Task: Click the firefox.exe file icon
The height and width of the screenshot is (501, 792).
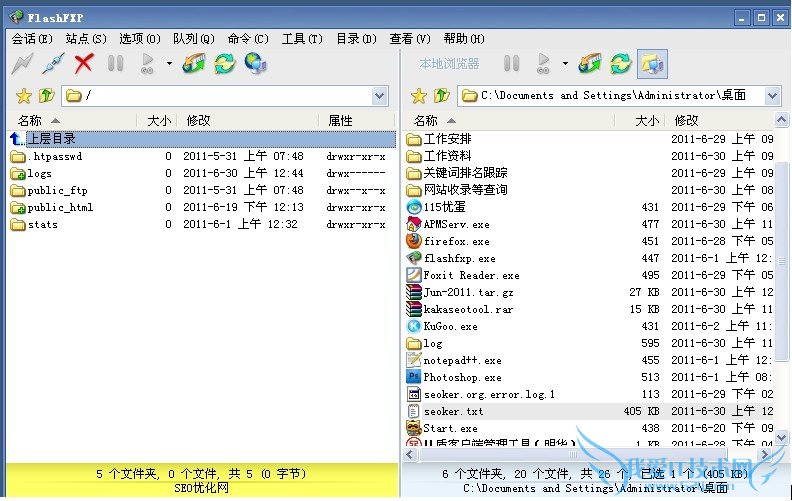Action: pyautogui.click(x=414, y=241)
